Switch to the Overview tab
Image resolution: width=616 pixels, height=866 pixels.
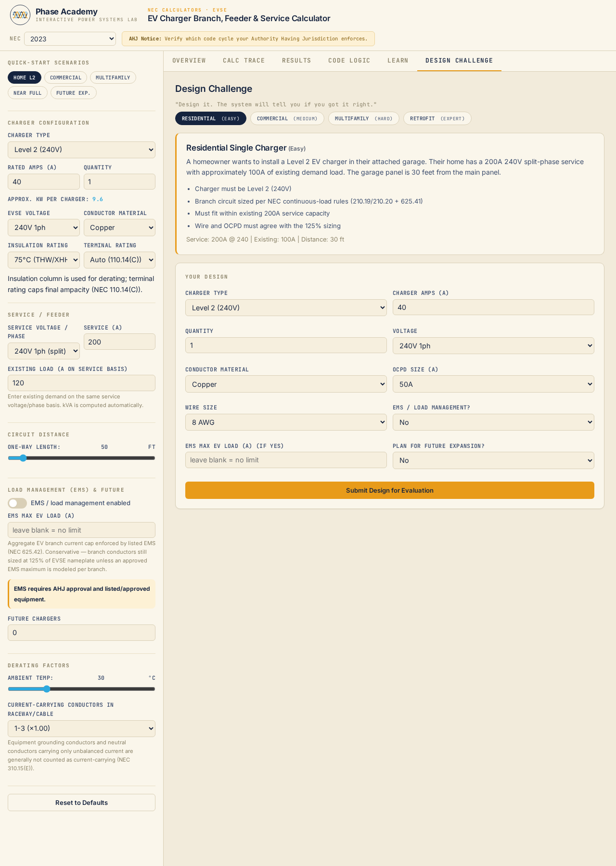click(189, 61)
